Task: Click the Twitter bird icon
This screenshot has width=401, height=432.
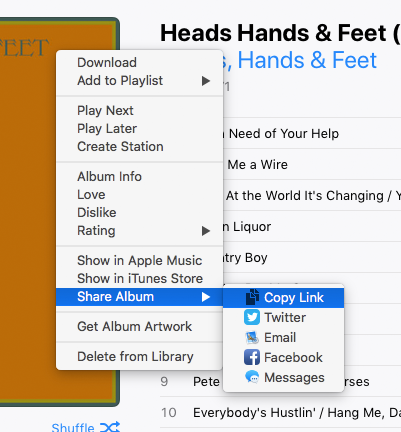Action: [x=252, y=317]
